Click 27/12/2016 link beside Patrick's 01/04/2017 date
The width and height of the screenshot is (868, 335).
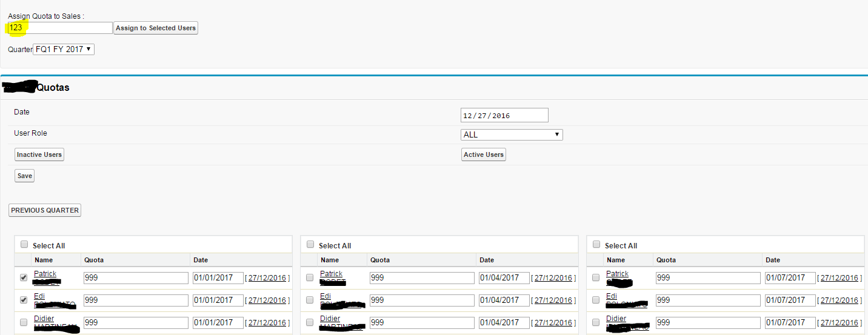tap(553, 278)
